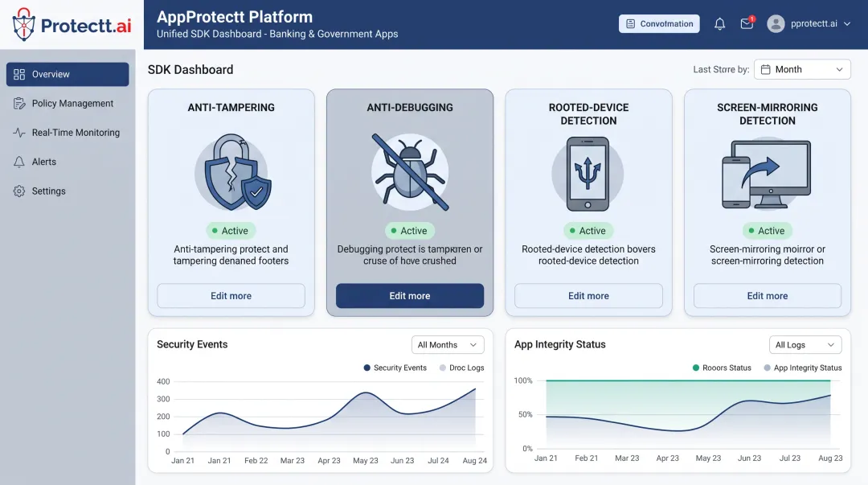Click the Aug 23 label in App Integrity chart
868x485 pixels.
click(830, 458)
